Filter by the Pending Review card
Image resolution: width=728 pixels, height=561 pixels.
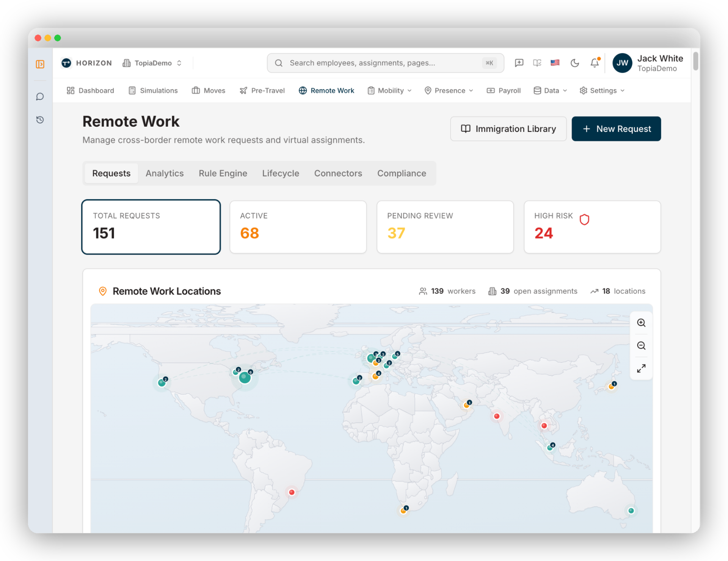coord(445,227)
